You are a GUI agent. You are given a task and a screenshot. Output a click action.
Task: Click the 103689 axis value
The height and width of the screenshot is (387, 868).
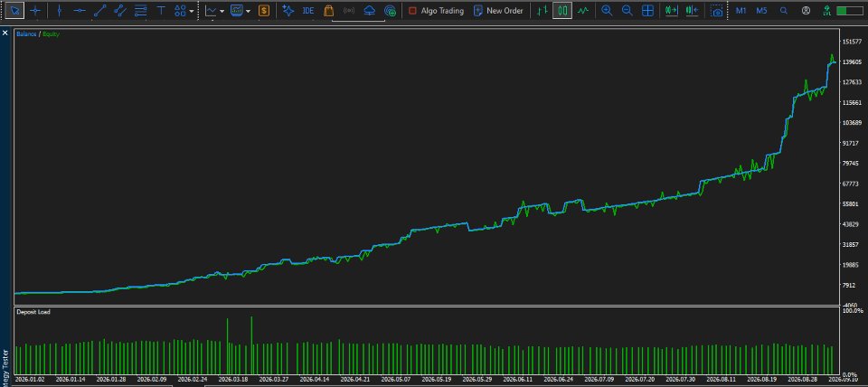point(853,123)
